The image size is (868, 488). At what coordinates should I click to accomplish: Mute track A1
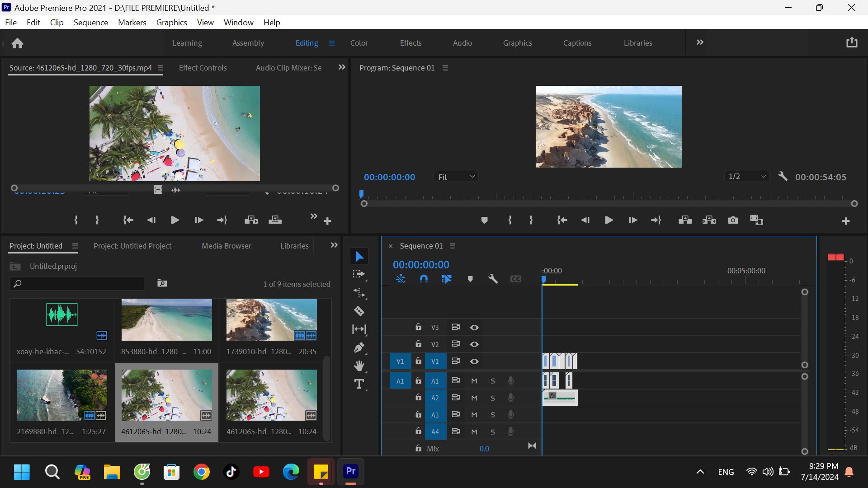[474, 381]
